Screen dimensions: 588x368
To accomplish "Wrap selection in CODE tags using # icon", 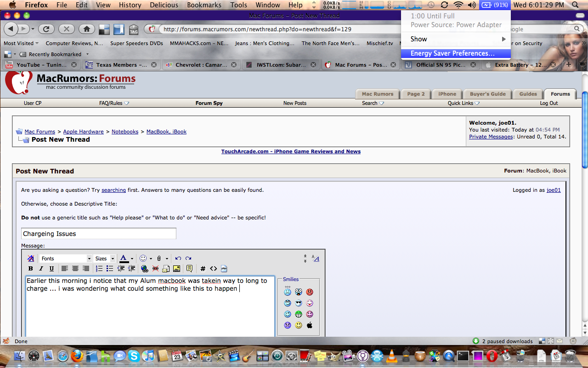I will pos(203,269).
